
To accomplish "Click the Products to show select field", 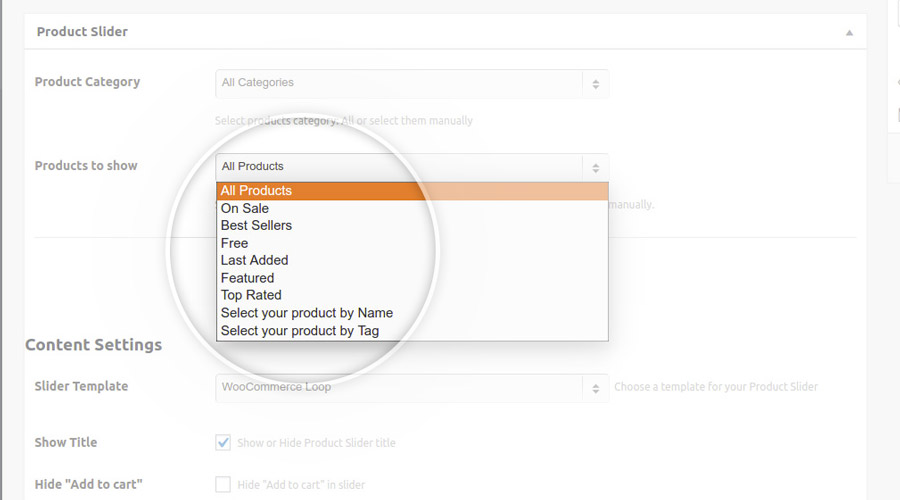I will pyautogui.click(x=400, y=167).
